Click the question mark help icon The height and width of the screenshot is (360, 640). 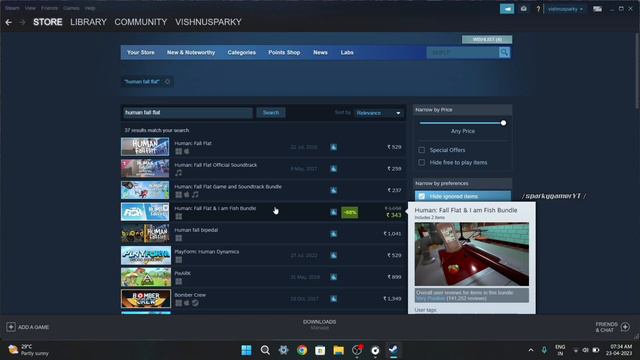[538, 9]
